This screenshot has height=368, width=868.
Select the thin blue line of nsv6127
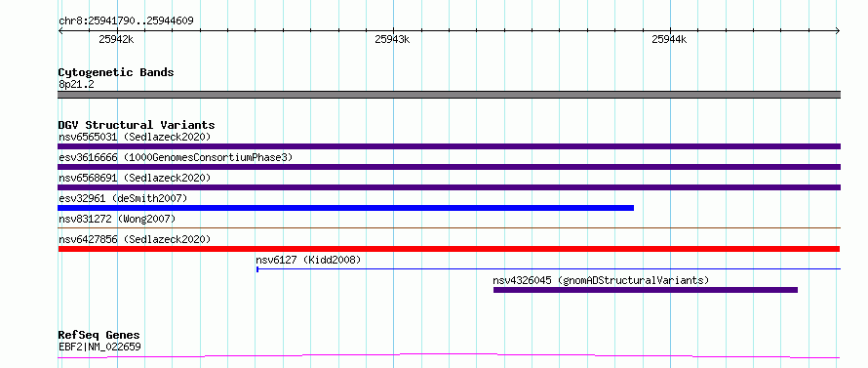[x=548, y=269]
